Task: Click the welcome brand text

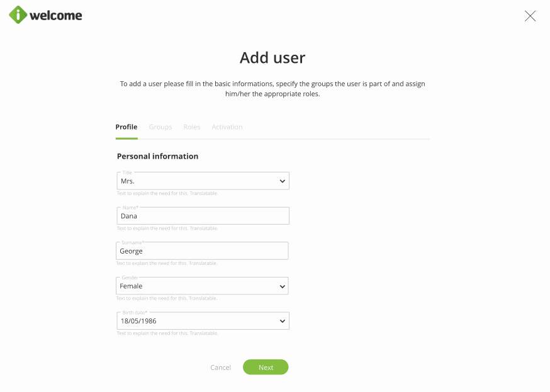Action: click(57, 15)
